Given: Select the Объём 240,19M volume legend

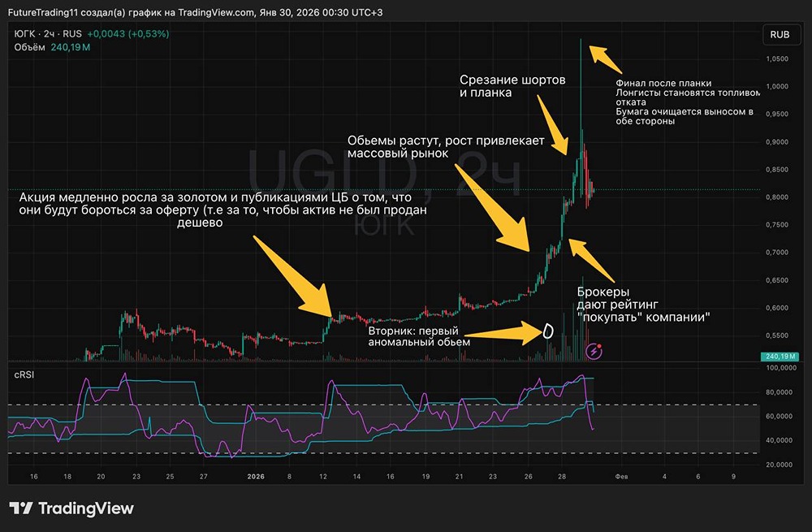Looking at the screenshot, I should click(x=52, y=47).
